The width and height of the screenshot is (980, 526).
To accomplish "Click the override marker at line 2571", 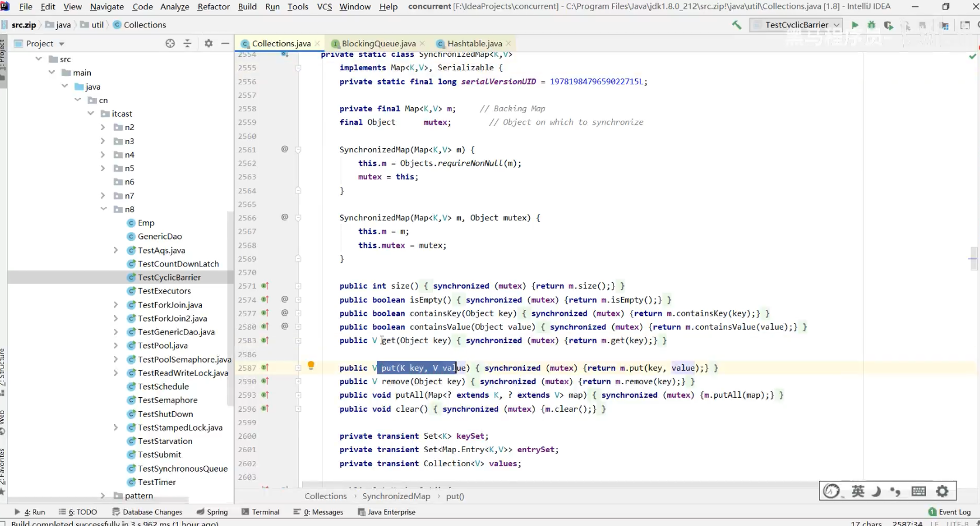I will 265,286.
